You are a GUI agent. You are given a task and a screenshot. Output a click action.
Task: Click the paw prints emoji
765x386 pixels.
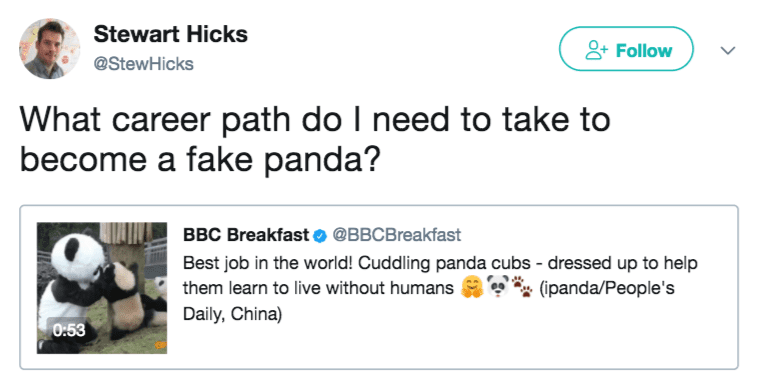[522, 287]
